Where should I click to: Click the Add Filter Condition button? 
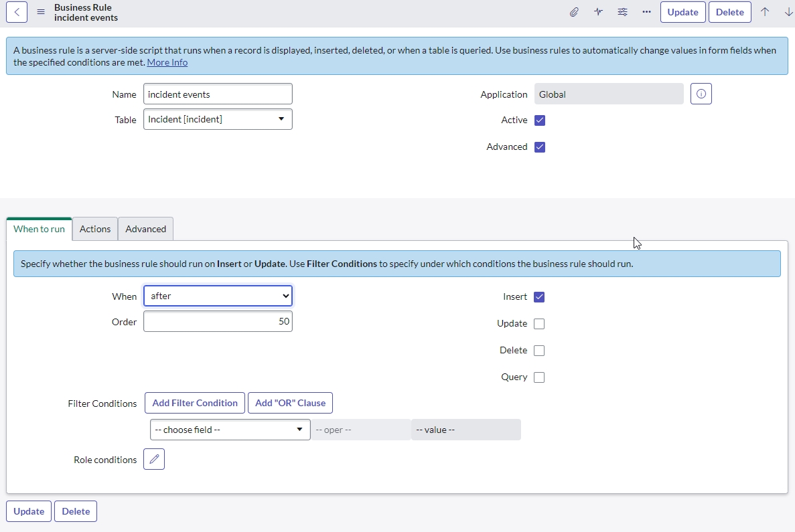195,403
